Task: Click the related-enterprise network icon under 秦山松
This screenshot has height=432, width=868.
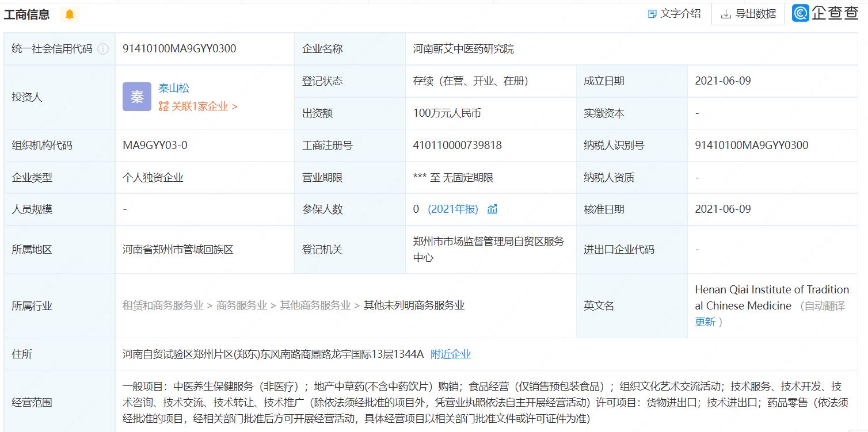Action: point(163,106)
